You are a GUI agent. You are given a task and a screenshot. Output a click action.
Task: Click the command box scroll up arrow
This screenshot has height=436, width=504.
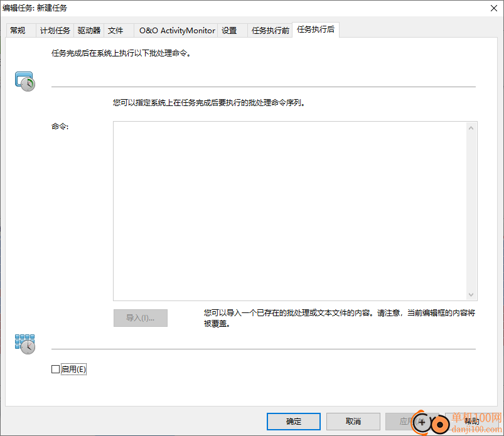[471, 128]
